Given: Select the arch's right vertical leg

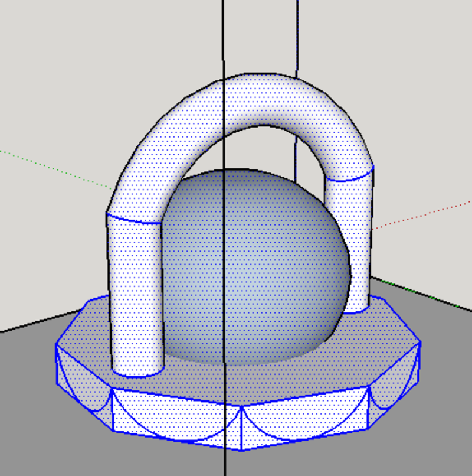Looking at the screenshot, I should pyautogui.click(x=356, y=243).
